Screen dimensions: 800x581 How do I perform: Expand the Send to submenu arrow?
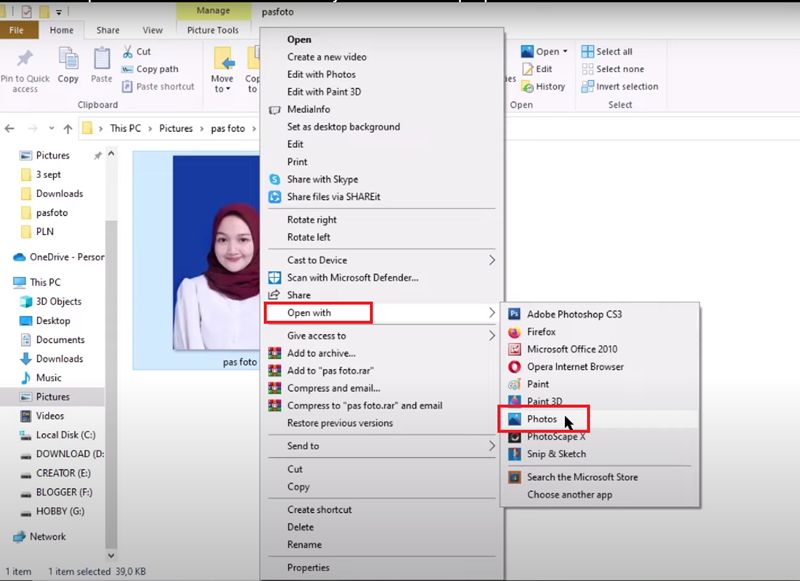(x=491, y=446)
